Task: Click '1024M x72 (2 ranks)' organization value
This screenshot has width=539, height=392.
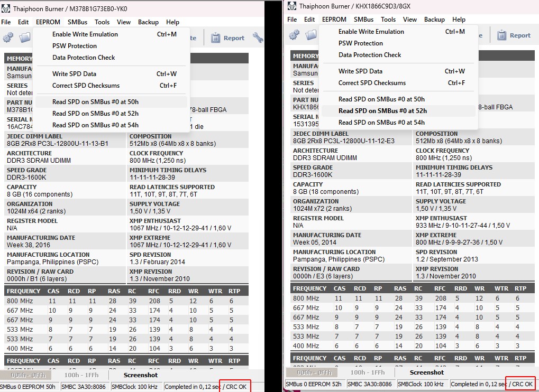Action: (x=322, y=208)
